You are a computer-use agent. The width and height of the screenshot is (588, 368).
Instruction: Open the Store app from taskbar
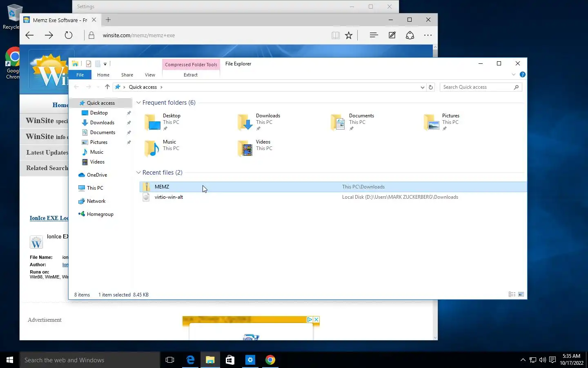point(230,360)
